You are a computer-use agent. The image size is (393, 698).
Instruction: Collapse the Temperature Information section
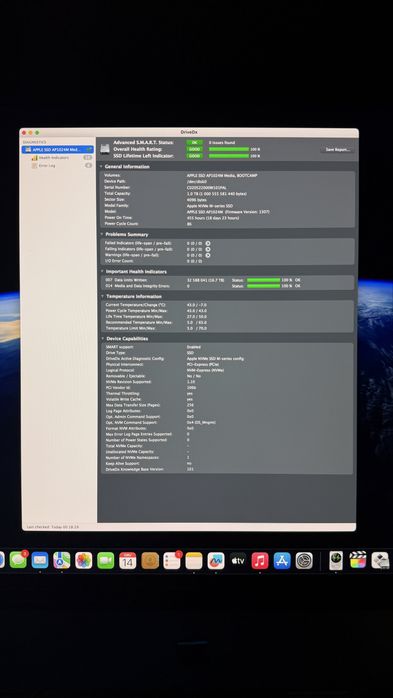(x=102, y=296)
